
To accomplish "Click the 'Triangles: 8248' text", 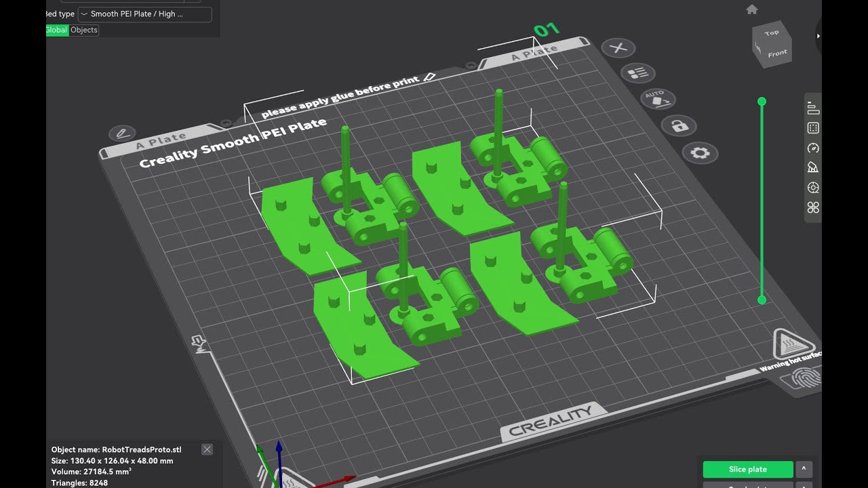I will (x=79, y=483).
